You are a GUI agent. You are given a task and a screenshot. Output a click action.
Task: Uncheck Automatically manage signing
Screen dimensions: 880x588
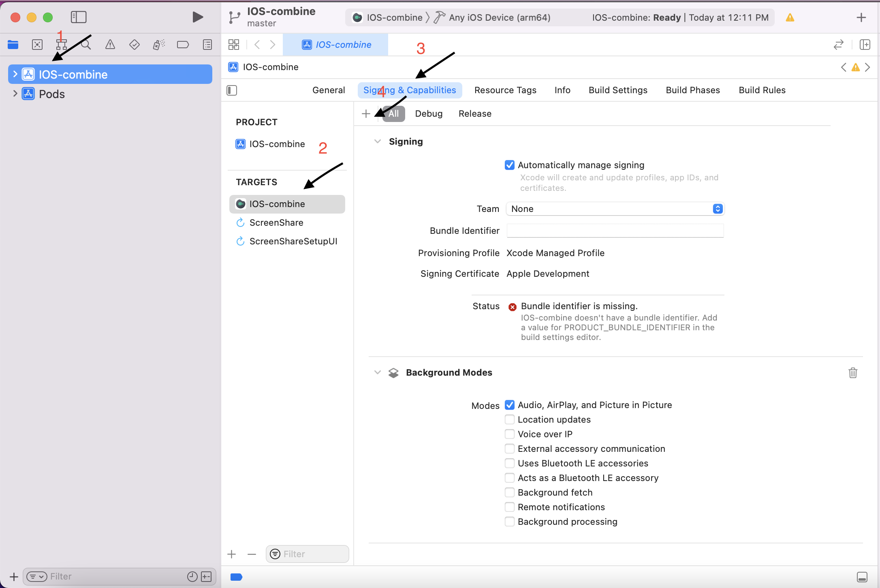click(510, 165)
